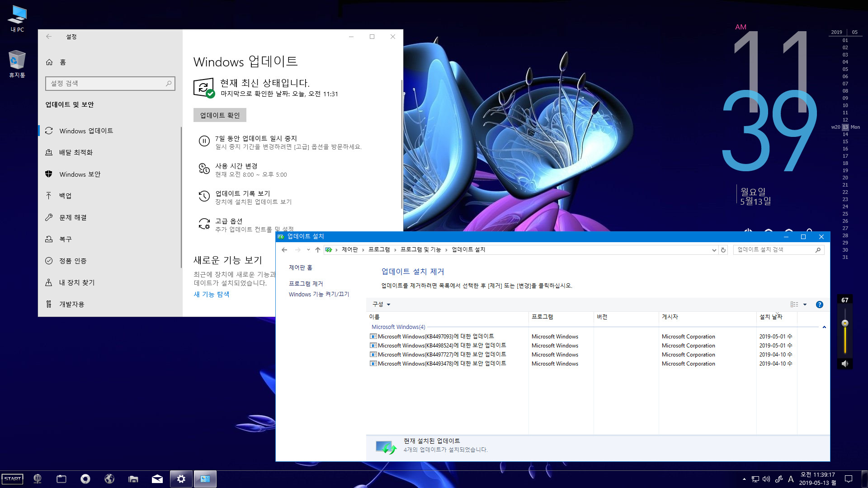
Task: Go back in the Settings window
Action: [x=49, y=37]
